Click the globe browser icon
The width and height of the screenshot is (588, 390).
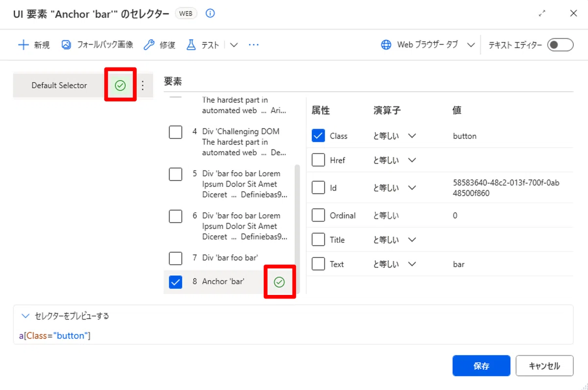pos(386,45)
